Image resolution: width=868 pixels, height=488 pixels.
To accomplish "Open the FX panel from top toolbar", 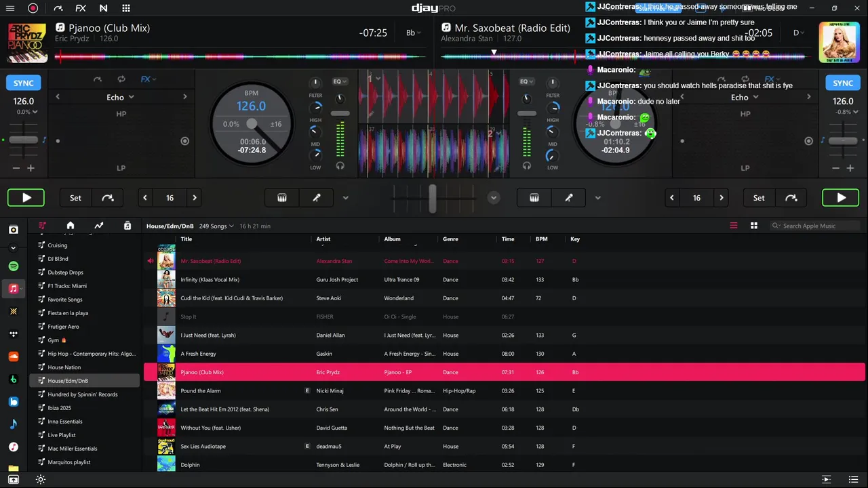I will pyautogui.click(x=81, y=8).
